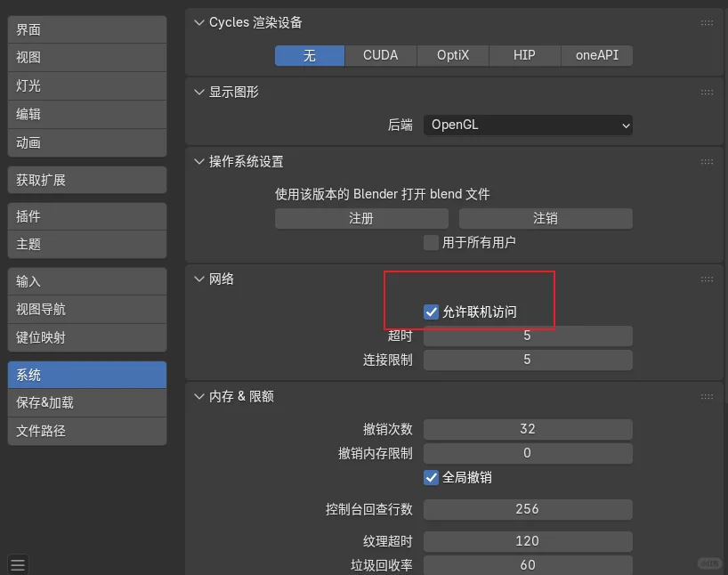Collapse the Cycles 渲染设备 section
Image resolution: width=728 pixels, height=575 pixels.
(198, 24)
